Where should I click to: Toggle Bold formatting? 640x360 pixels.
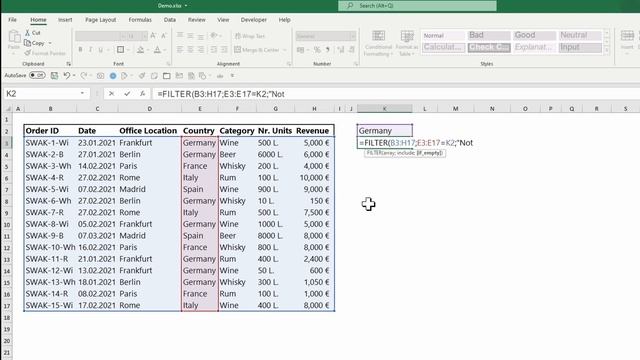pos(80,50)
